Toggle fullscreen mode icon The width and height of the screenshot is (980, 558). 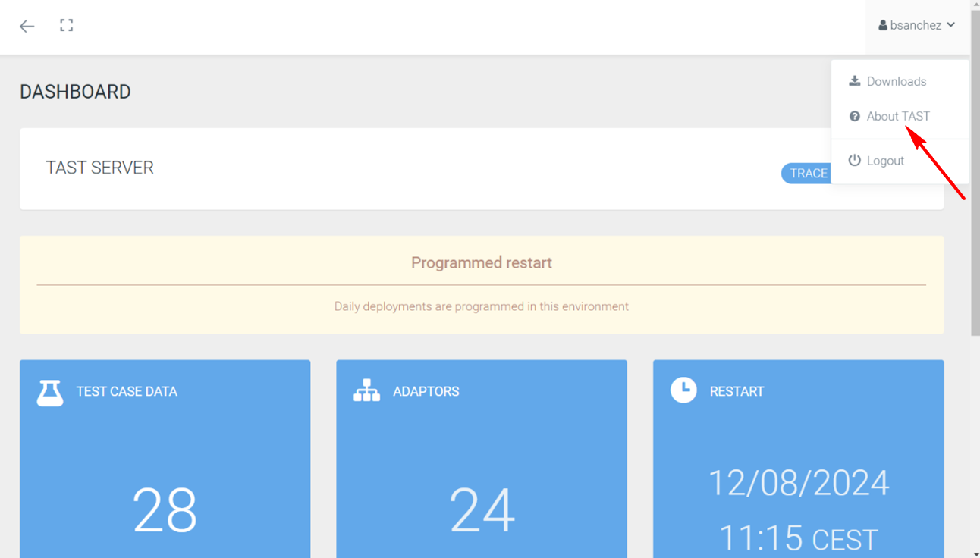tap(67, 26)
